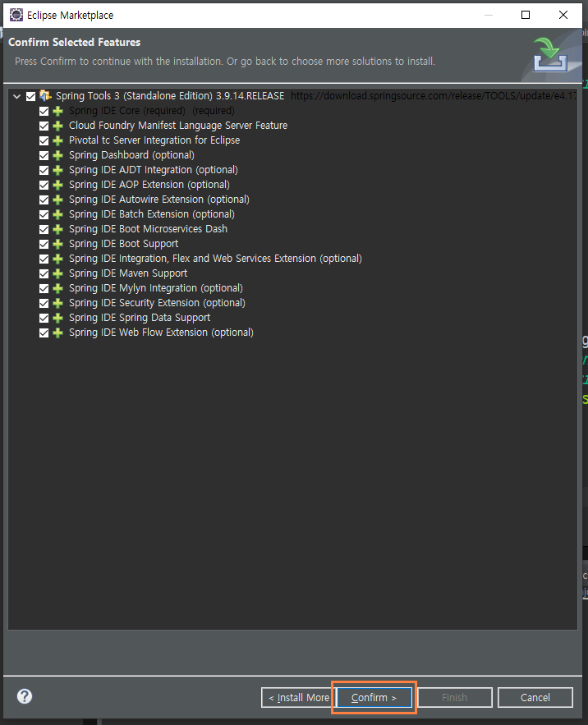Click green plus icon beside Batch Extension
Screen dimensions: 588x725
coord(57,214)
